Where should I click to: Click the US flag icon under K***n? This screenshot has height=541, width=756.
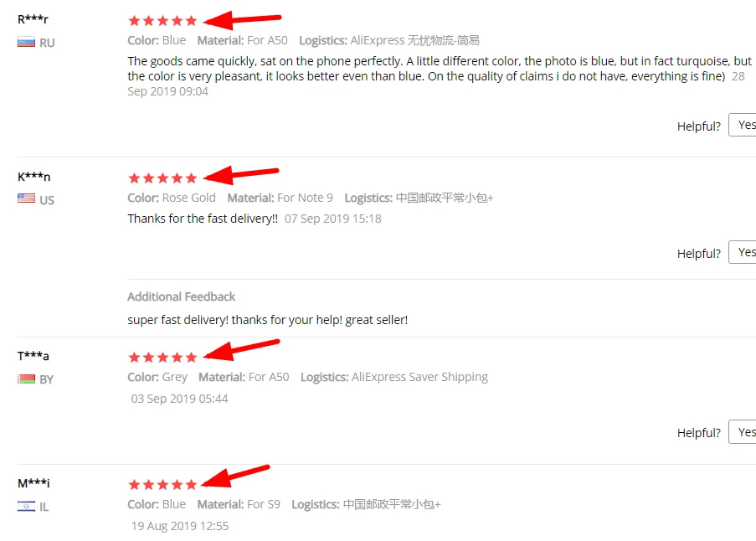26,198
